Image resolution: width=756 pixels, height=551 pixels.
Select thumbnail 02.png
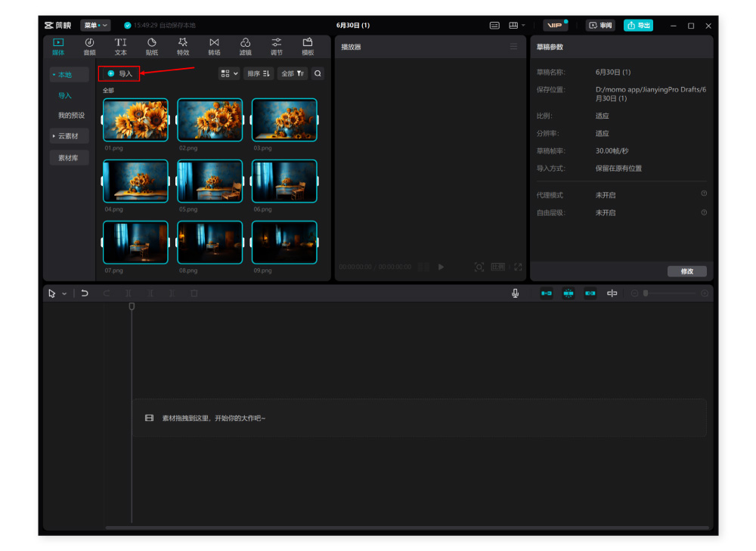coord(209,120)
